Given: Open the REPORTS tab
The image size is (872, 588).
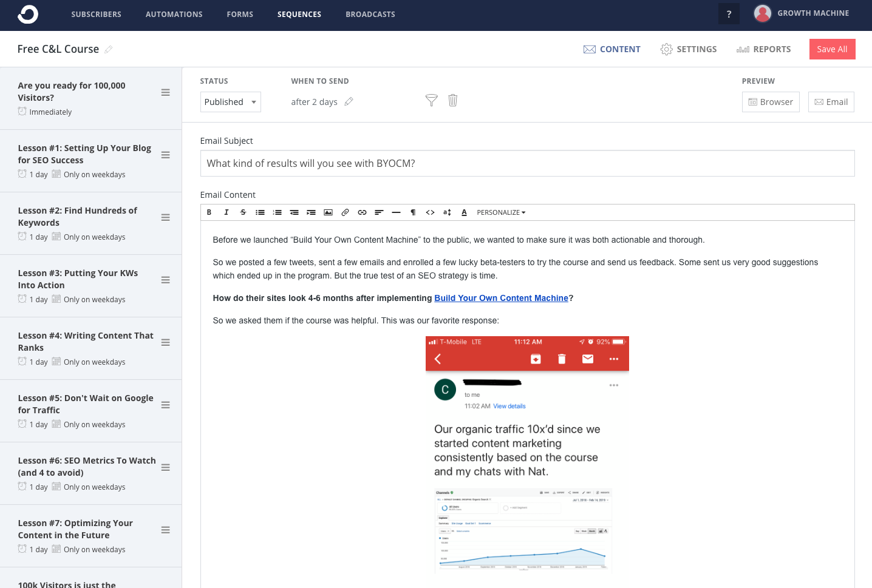Looking at the screenshot, I should pos(763,49).
